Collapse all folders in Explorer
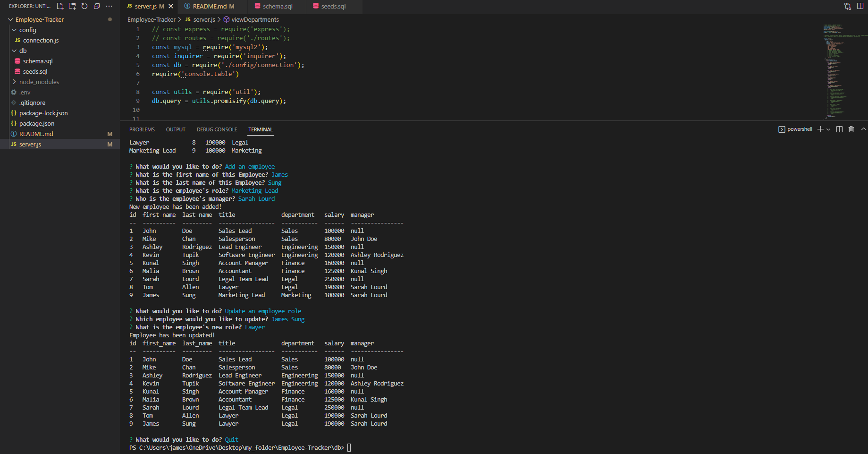The image size is (868, 454). [x=97, y=6]
